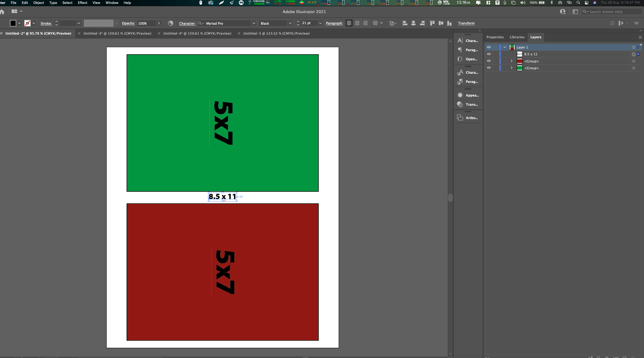Image resolution: width=644 pixels, height=358 pixels.
Task: Toggle visibility of Layer 1
Action: tap(489, 47)
